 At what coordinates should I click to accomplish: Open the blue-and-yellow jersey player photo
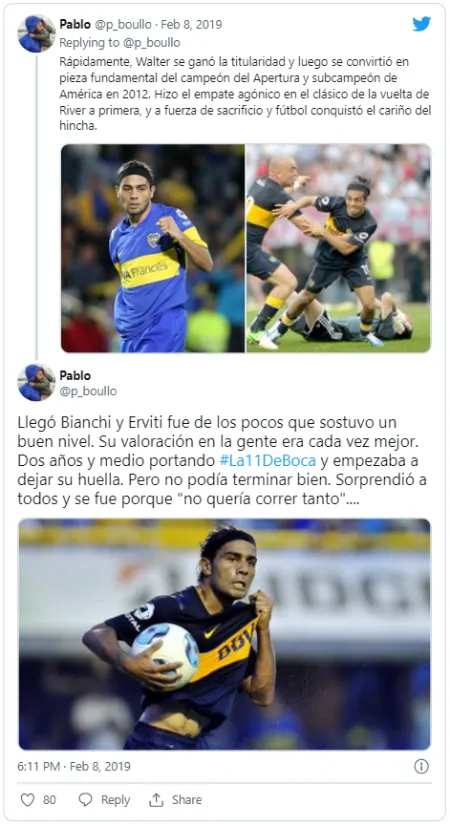coord(153,248)
